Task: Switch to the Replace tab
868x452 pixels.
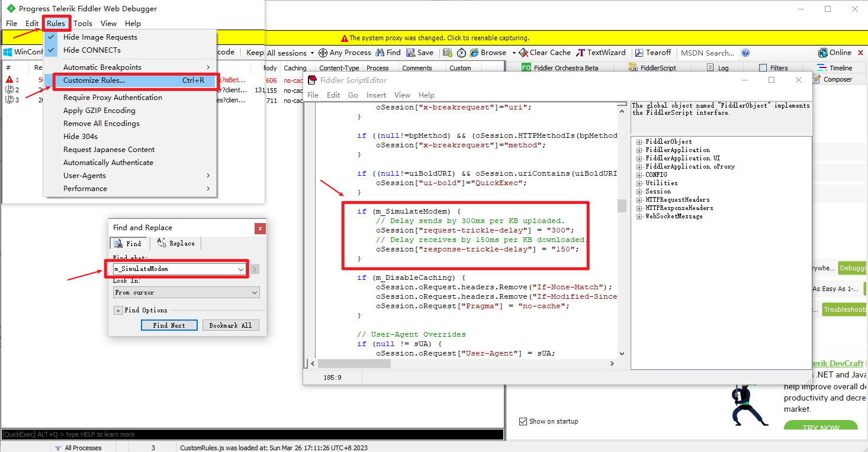Action: pos(176,243)
